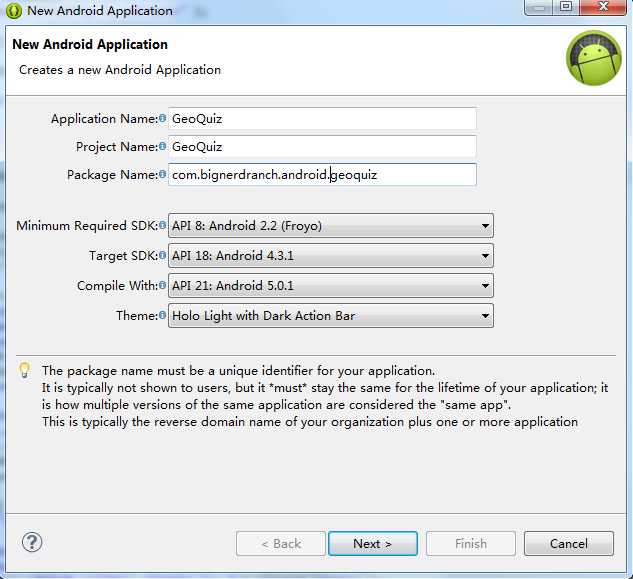This screenshot has height=579, width=633.
Task: Click the 'The package name must be a unique identifier' line
Action: tap(238, 371)
